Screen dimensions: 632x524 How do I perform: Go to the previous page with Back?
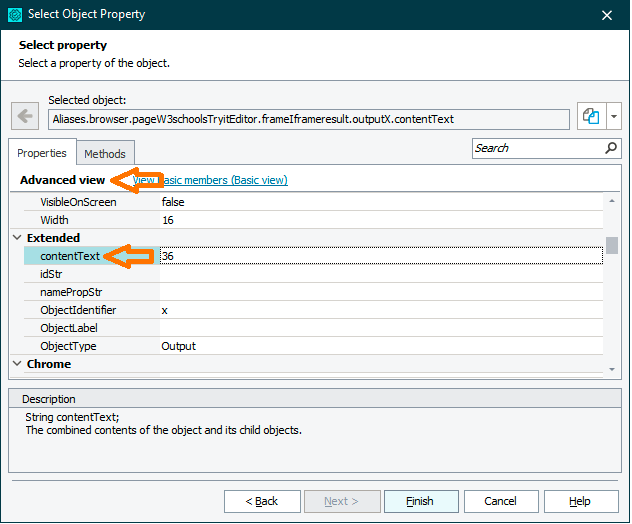262,501
